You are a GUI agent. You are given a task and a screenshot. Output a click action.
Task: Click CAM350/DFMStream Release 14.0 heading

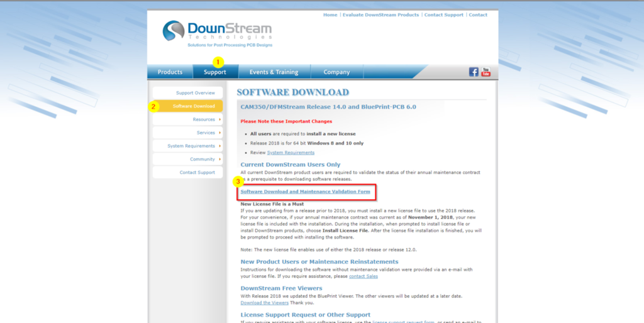328,107
